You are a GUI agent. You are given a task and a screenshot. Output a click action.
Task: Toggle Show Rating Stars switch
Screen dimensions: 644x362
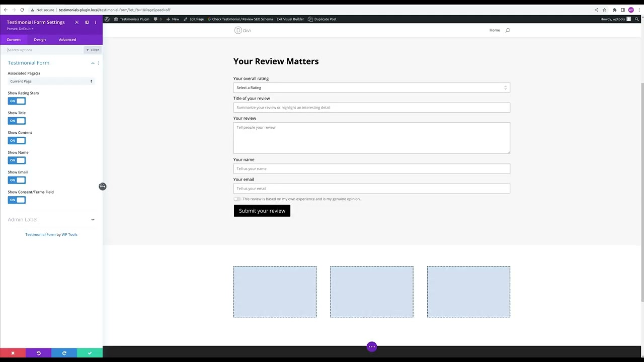[17, 101]
